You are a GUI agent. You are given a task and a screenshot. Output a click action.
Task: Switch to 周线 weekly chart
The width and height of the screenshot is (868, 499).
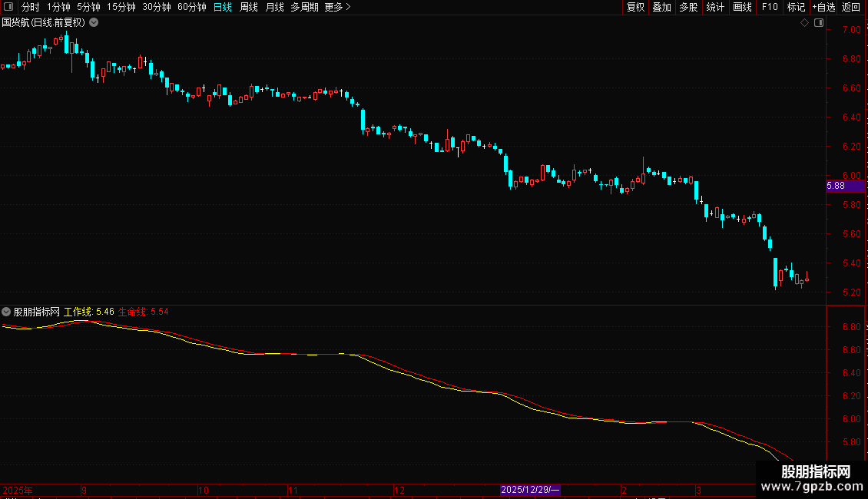249,7
